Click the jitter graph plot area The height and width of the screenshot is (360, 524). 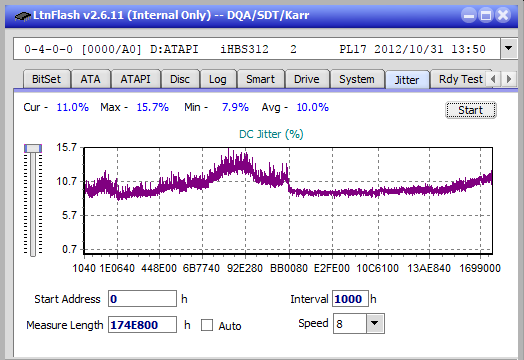[288, 201]
